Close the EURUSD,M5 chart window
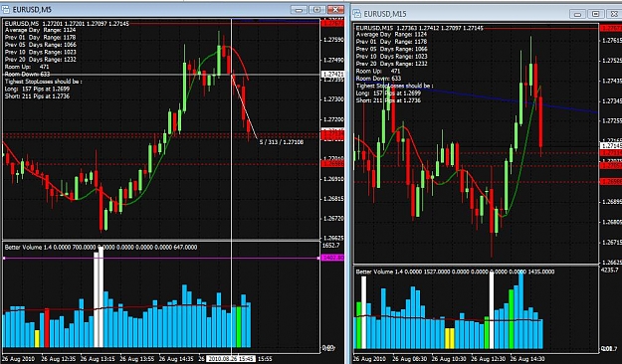622x364 pixels. [x=335, y=10]
